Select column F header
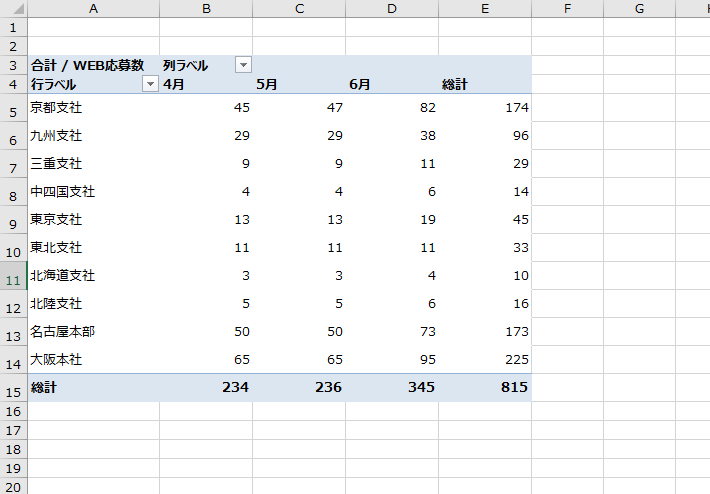710x494 pixels. [x=567, y=9]
